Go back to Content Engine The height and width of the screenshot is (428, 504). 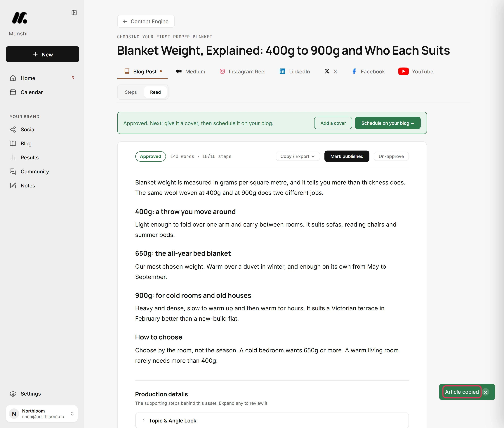(x=146, y=21)
